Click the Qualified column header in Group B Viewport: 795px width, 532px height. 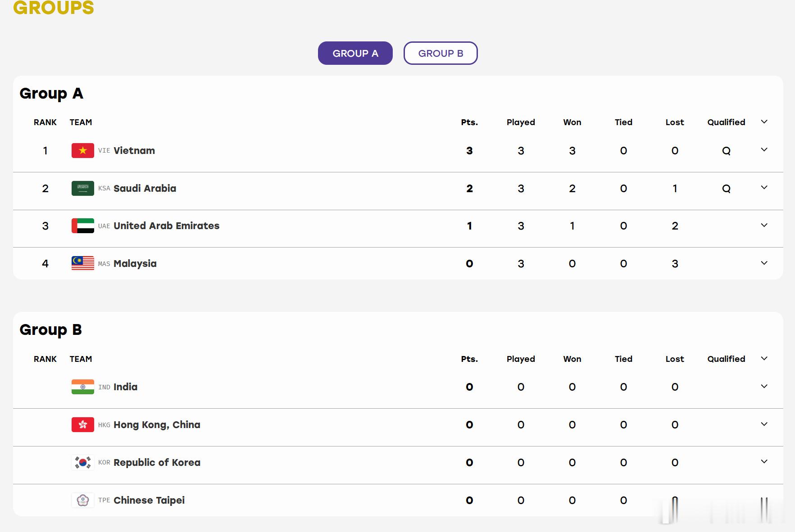tap(726, 359)
